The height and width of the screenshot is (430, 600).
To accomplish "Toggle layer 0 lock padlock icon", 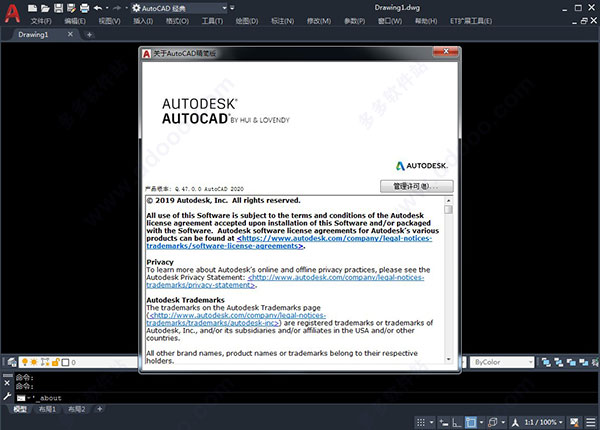I will 55,362.
